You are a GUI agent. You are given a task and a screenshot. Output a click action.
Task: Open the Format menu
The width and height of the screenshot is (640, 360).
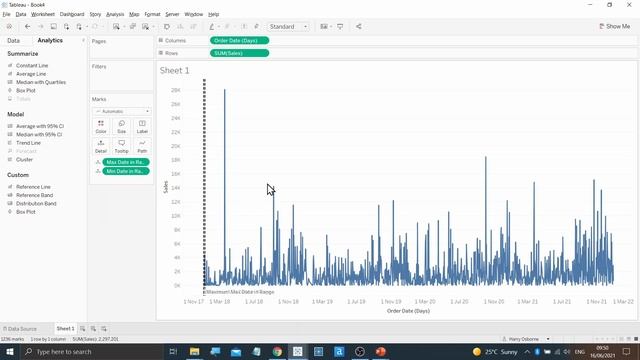pos(152,14)
